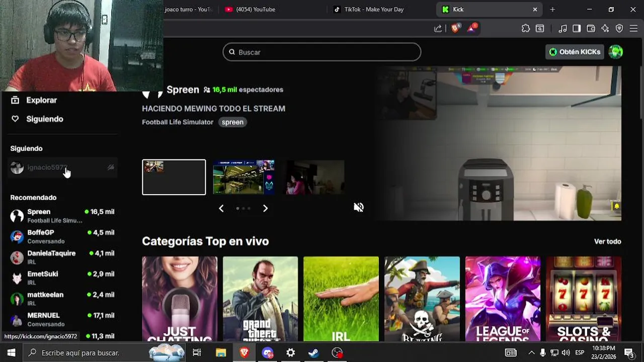Close the Kick browser tab
Image resolution: width=644 pixels, height=362 pixels.
click(x=535, y=9)
